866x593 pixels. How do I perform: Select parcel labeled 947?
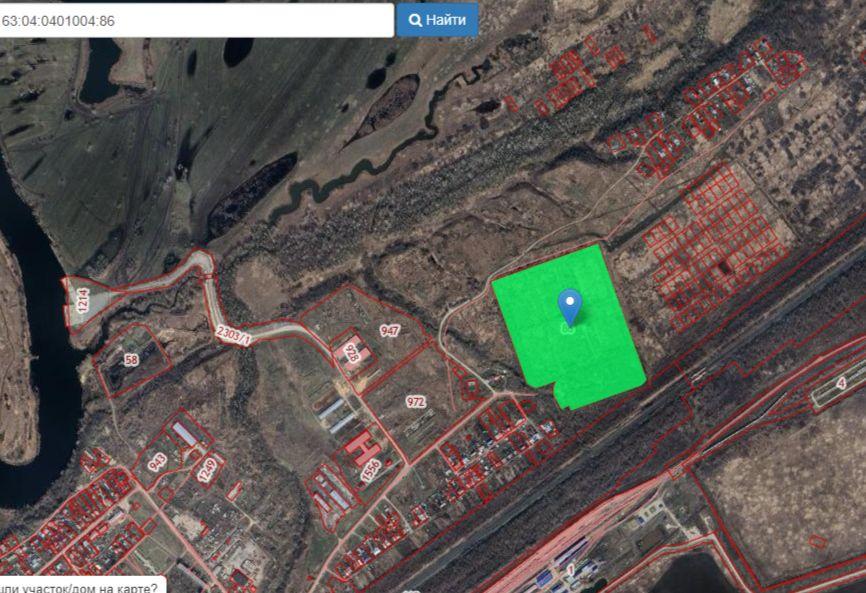389,331
